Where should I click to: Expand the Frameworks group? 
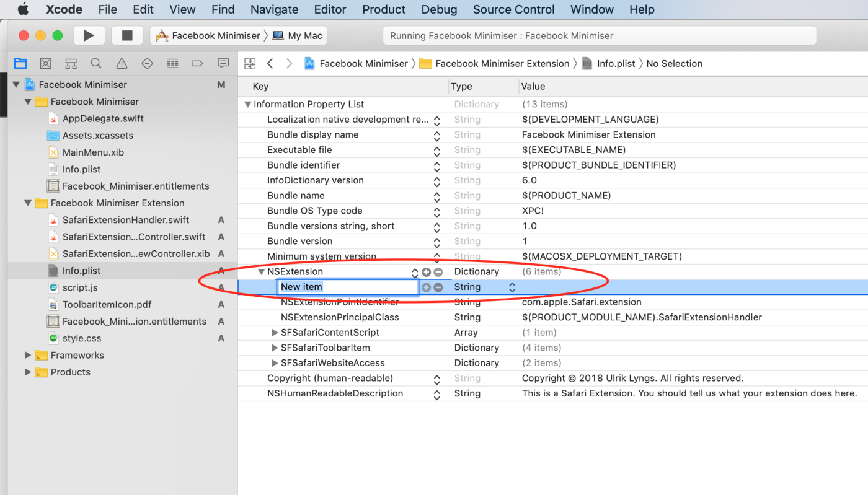coord(28,355)
